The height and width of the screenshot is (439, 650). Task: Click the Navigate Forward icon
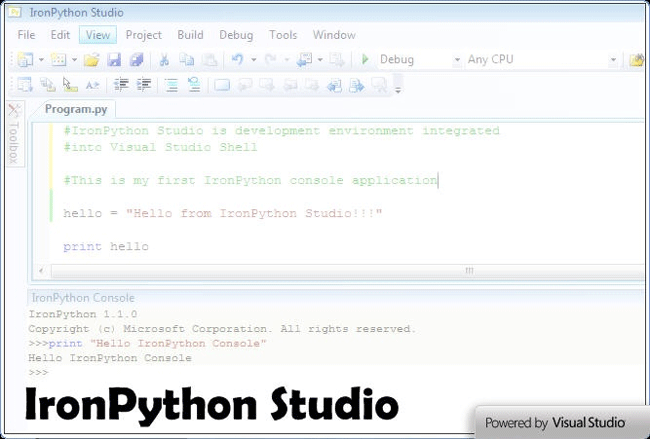tap(337, 60)
